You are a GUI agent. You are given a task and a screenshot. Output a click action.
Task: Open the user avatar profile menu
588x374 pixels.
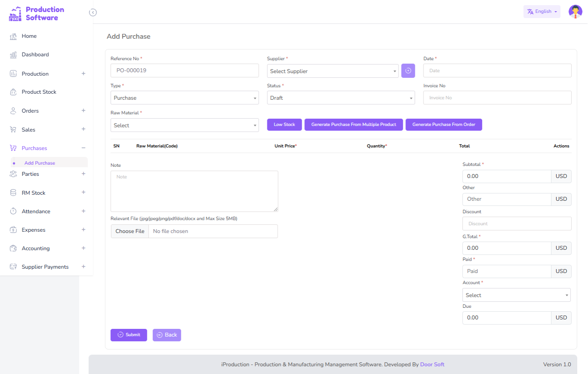(575, 12)
